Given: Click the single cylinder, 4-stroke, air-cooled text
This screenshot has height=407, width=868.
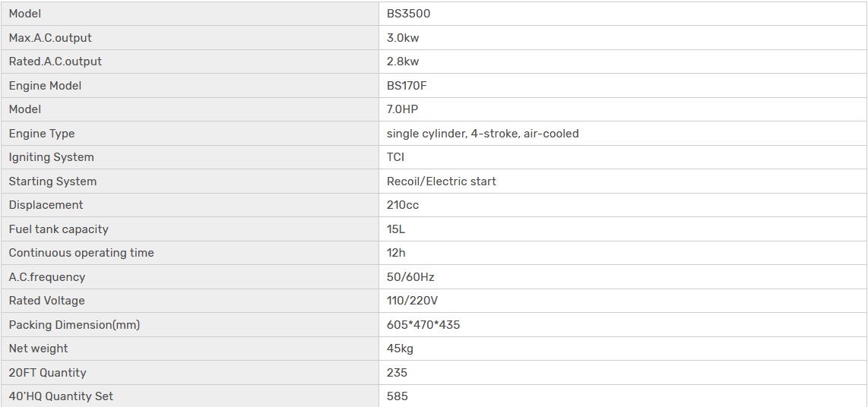Looking at the screenshot, I should pos(483,134).
